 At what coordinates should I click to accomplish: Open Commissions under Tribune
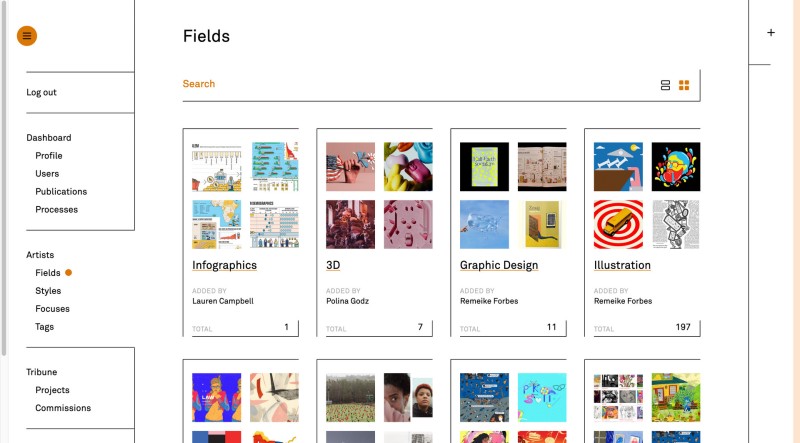[x=63, y=408]
